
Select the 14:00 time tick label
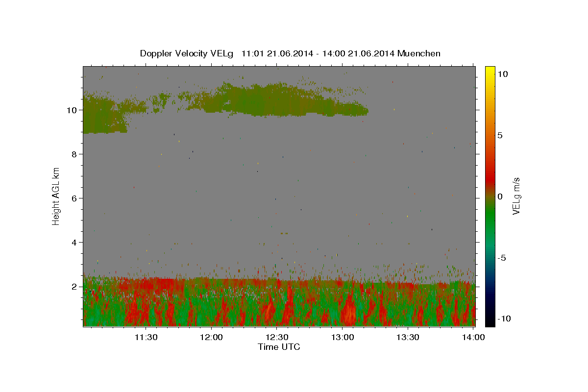tap(473, 337)
